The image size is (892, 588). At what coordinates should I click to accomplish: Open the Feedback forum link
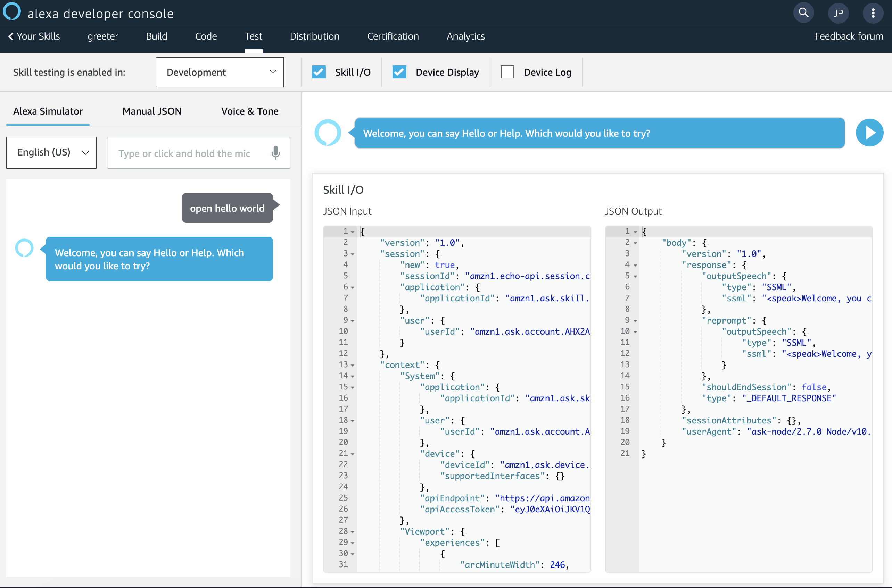[849, 36]
